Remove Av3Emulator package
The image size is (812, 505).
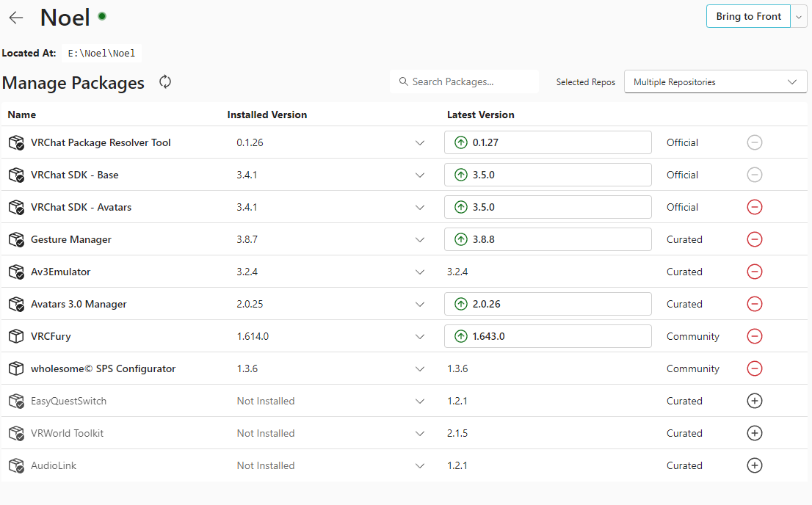coord(755,272)
